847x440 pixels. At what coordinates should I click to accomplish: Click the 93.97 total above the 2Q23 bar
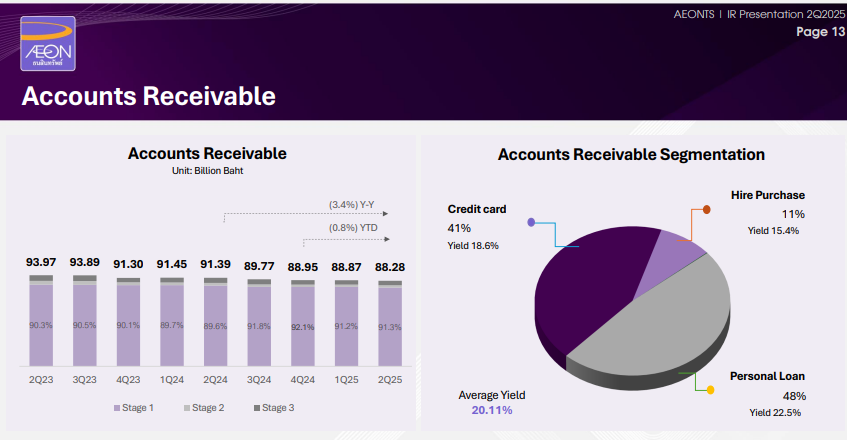tap(41, 263)
